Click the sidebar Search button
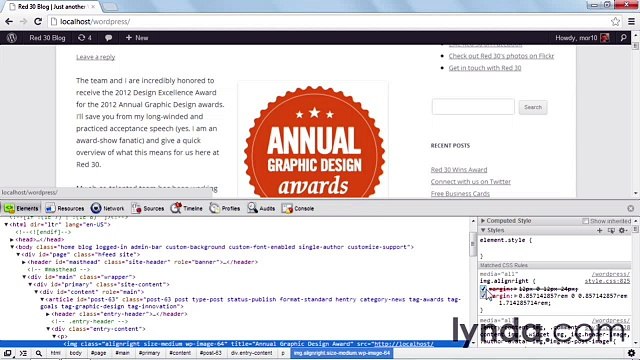 (x=533, y=107)
